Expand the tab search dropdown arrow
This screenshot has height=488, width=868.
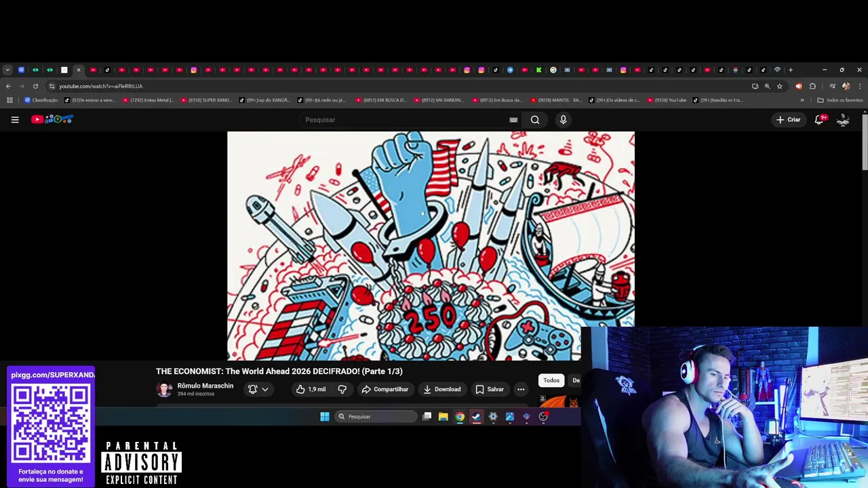click(7, 70)
